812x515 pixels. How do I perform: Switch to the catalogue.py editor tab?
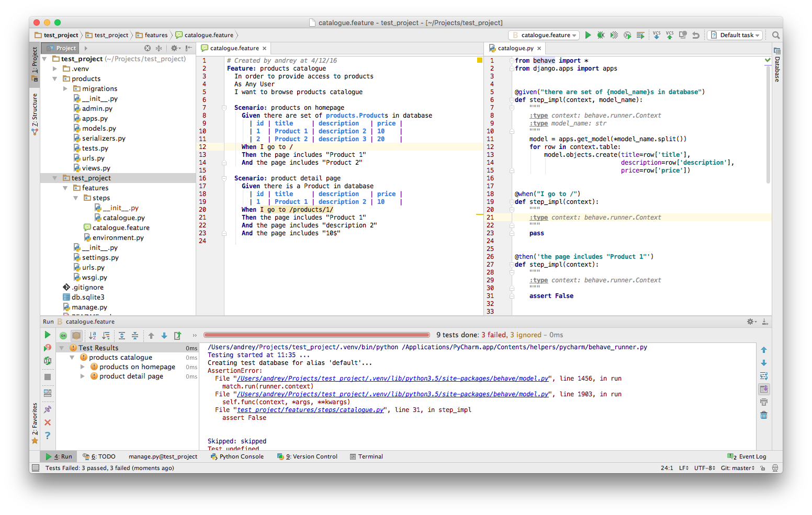(x=515, y=48)
